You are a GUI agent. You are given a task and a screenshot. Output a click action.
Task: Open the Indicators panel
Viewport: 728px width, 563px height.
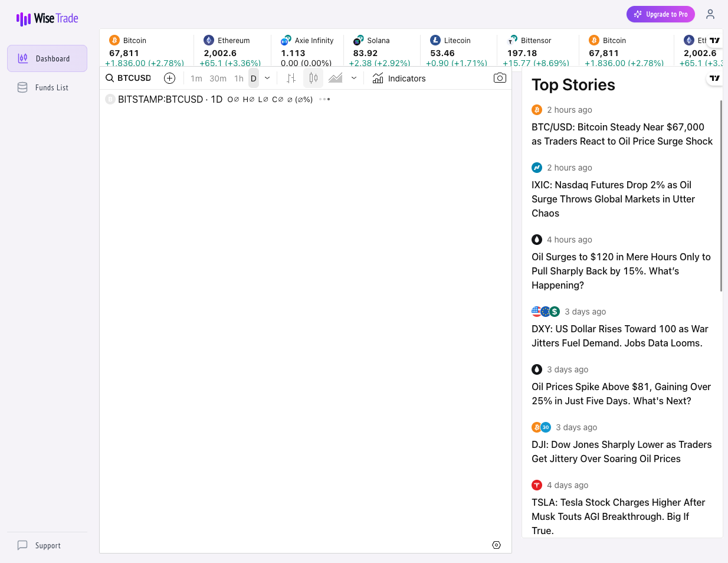tap(399, 78)
